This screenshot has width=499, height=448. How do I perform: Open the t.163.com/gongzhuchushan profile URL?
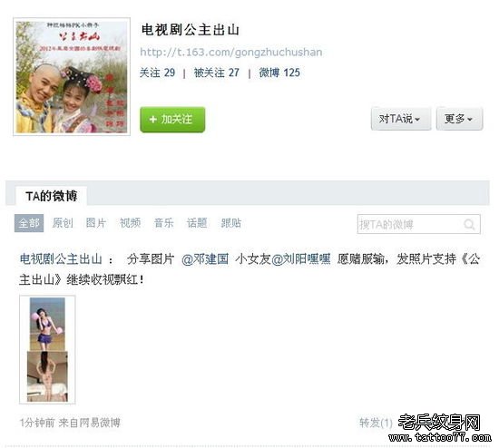pyautogui.click(x=231, y=53)
